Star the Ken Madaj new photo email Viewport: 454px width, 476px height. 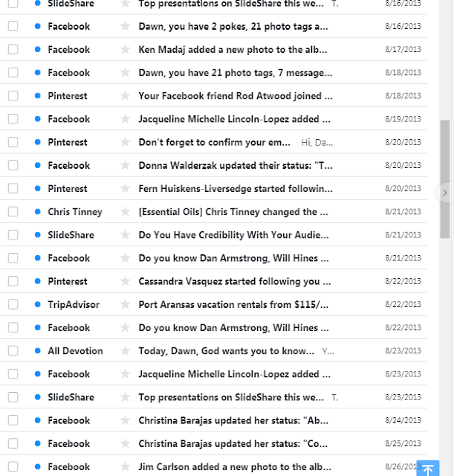tap(125, 49)
